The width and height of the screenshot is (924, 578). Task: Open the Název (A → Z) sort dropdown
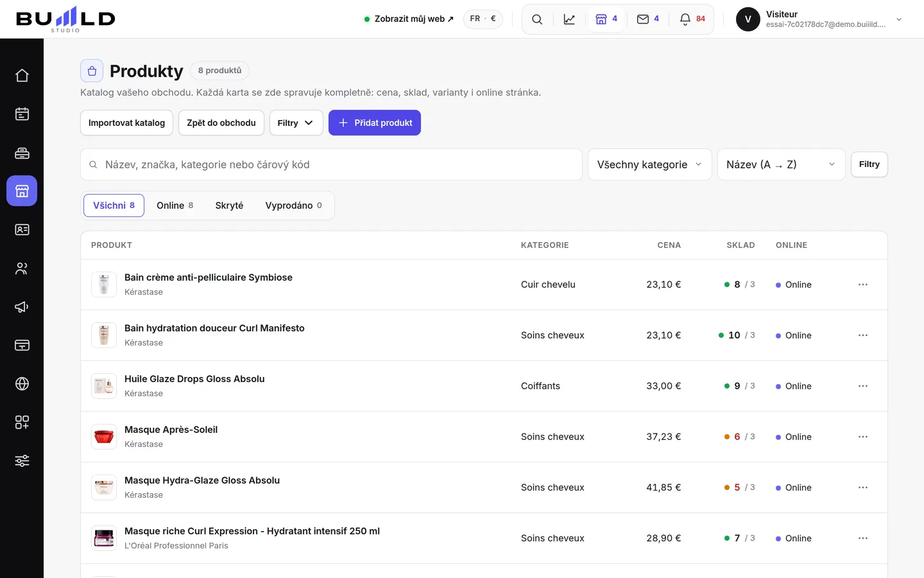781,164
